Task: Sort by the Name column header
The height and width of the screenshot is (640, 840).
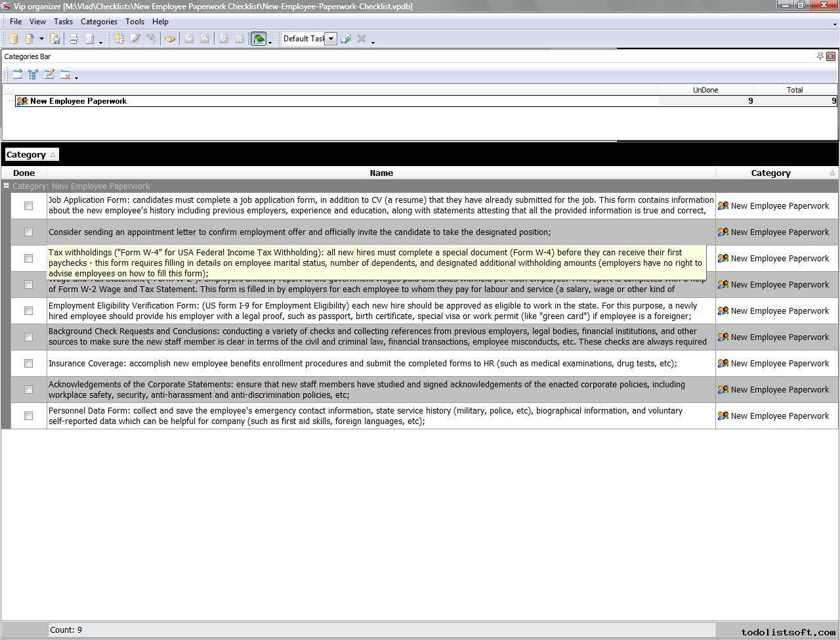Action: [x=381, y=173]
